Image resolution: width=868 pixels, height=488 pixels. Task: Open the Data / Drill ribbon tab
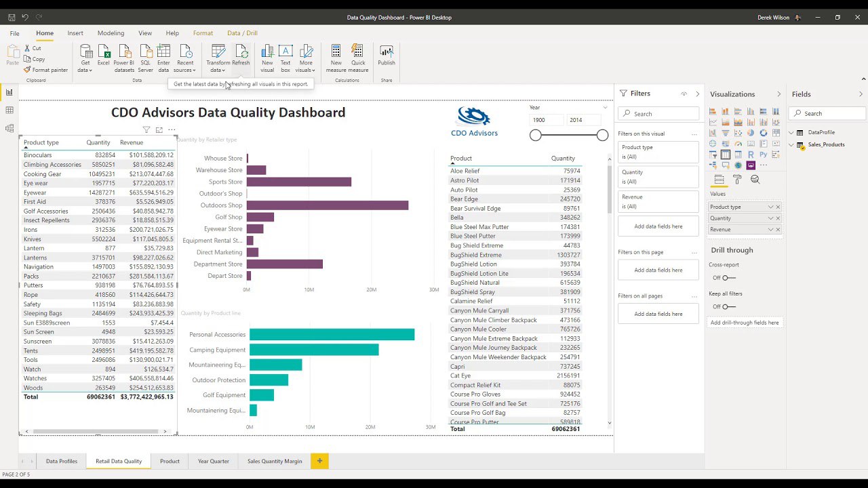coord(242,33)
